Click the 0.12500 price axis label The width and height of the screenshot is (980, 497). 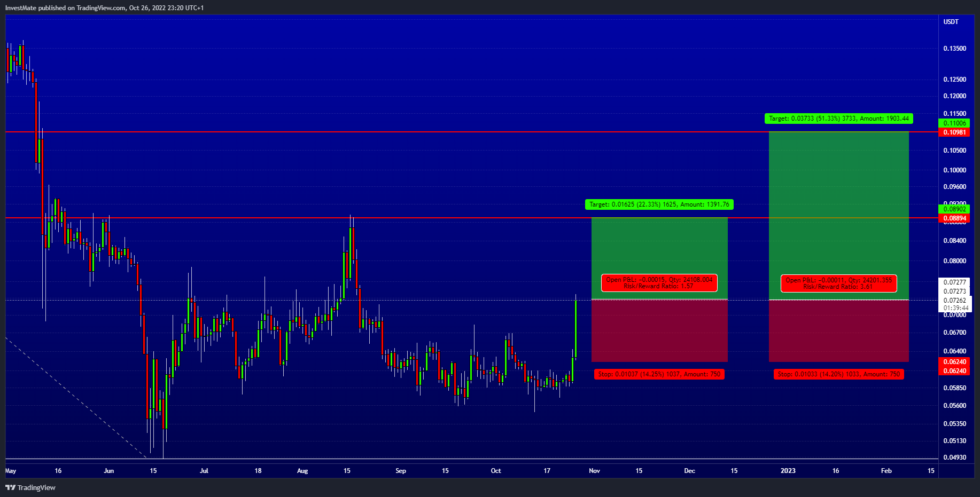coord(954,80)
